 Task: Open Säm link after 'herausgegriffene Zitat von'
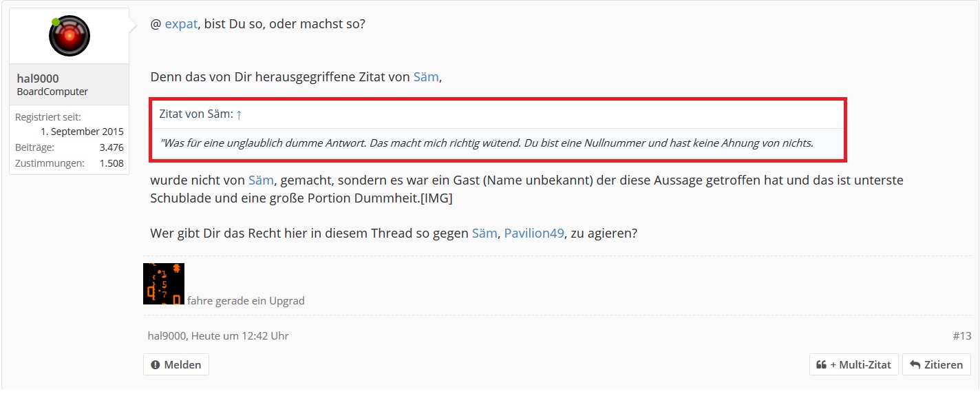pos(426,77)
